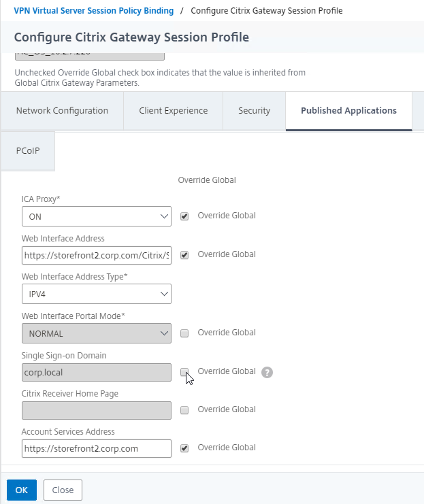The image size is (424, 504).
Task: Uncheck Override Global for Web Interface Address
Action: pyautogui.click(x=184, y=255)
